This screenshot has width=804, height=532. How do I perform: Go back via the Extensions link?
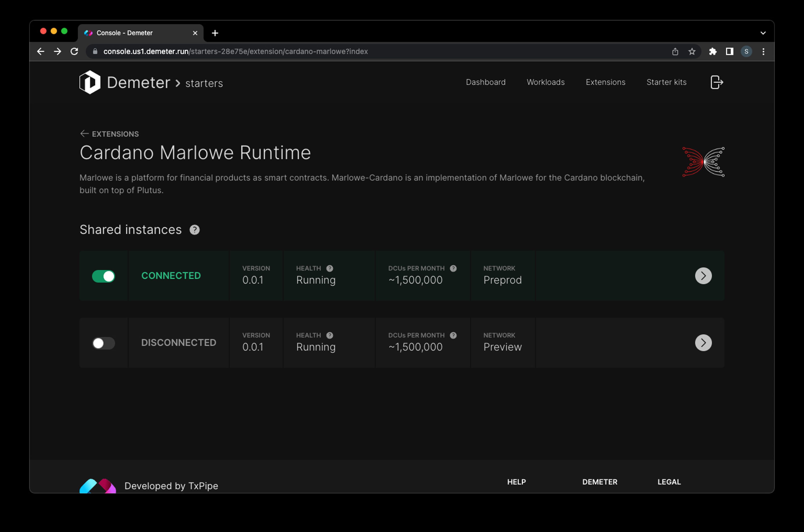tap(110, 134)
